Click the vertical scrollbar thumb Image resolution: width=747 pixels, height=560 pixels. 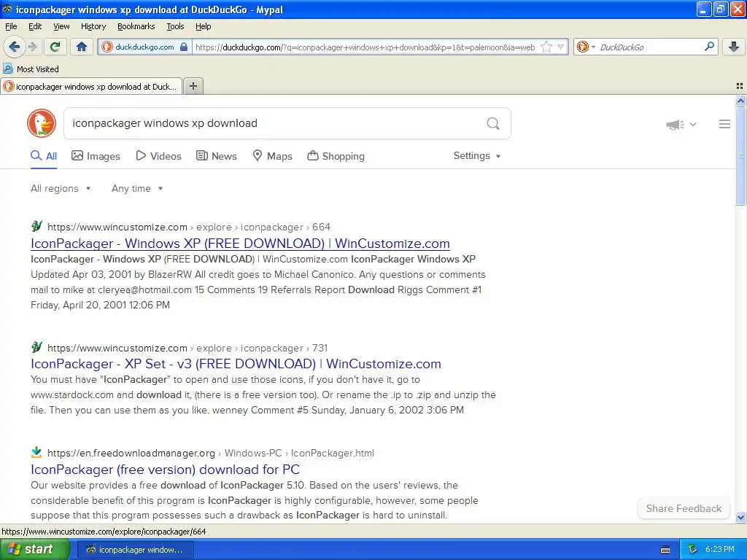[741, 156]
